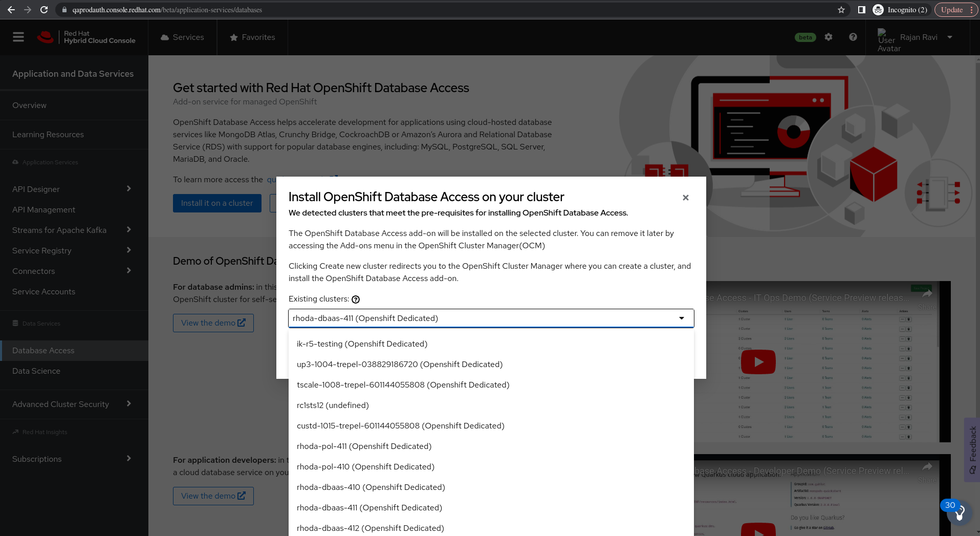Close the Install OpenShift Database Access dialog
The height and width of the screenshot is (536, 980).
(686, 198)
